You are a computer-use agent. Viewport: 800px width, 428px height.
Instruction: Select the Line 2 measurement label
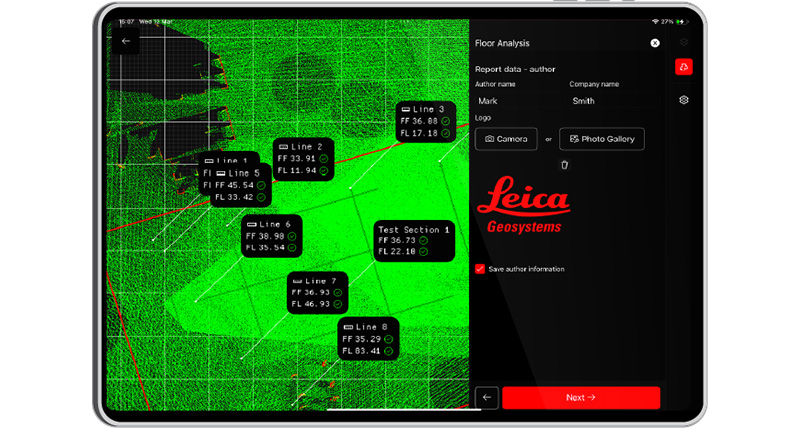coord(303,158)
